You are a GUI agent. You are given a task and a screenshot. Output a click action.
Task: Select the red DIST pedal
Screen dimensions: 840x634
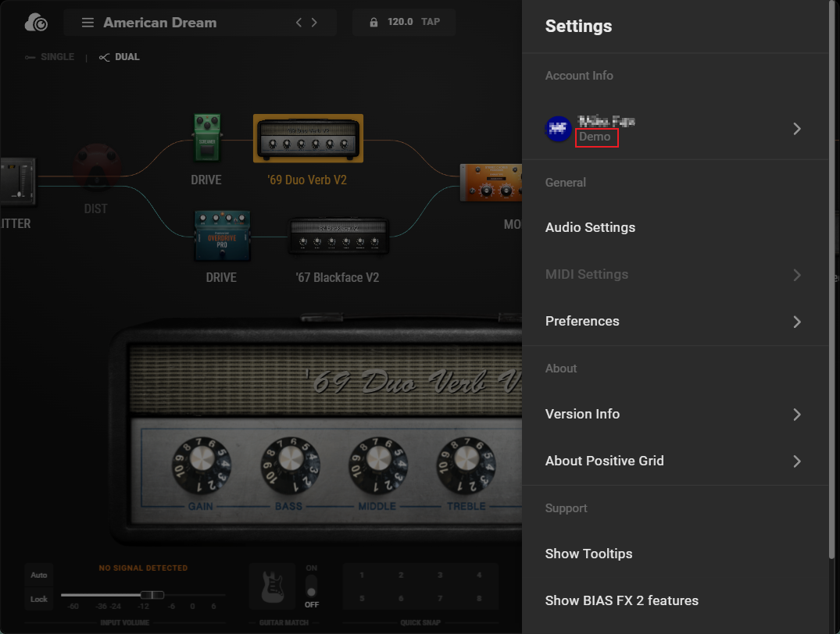[96, 167]
